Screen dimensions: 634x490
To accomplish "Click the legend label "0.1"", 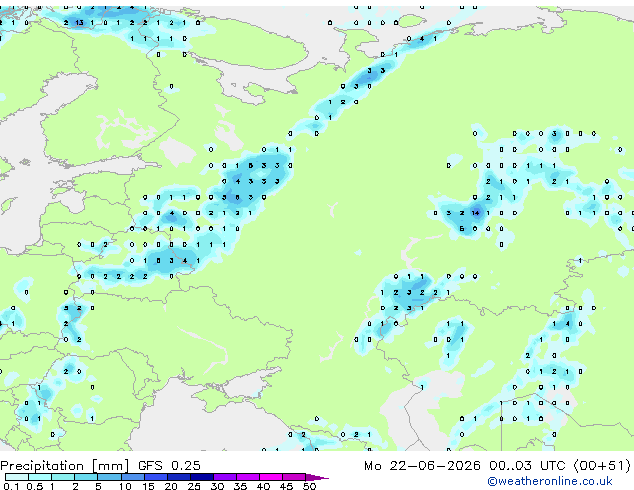I will point(12,486).
